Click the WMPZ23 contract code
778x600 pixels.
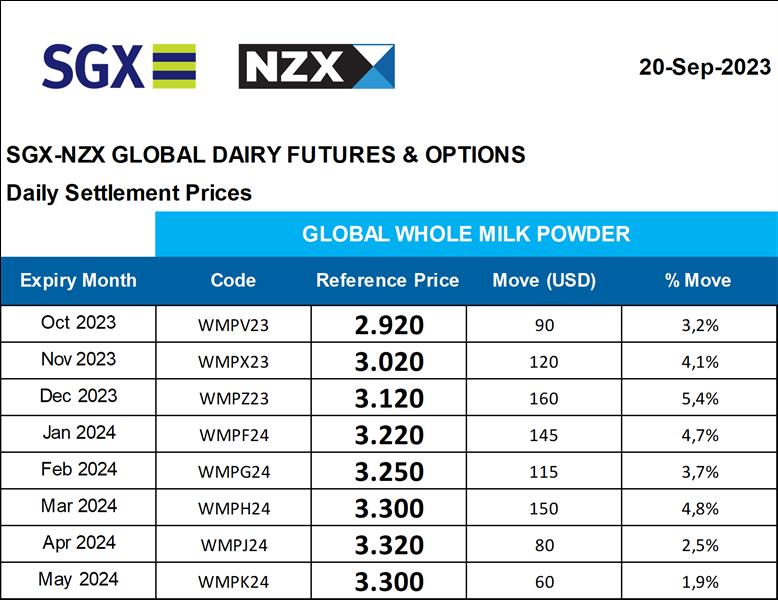click(233, 398)
